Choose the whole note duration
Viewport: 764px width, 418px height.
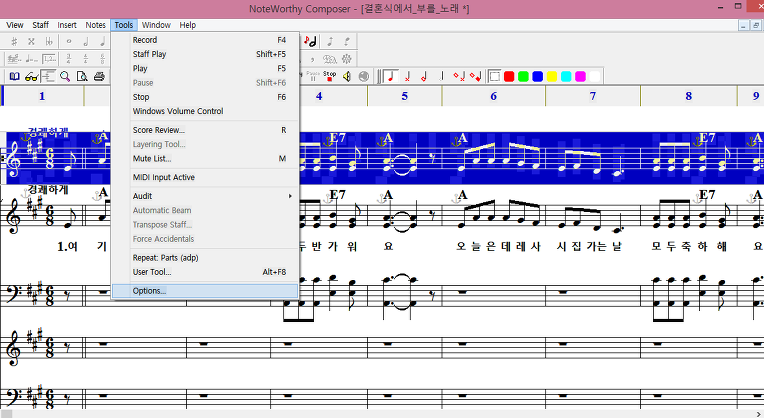coord(69,41)
